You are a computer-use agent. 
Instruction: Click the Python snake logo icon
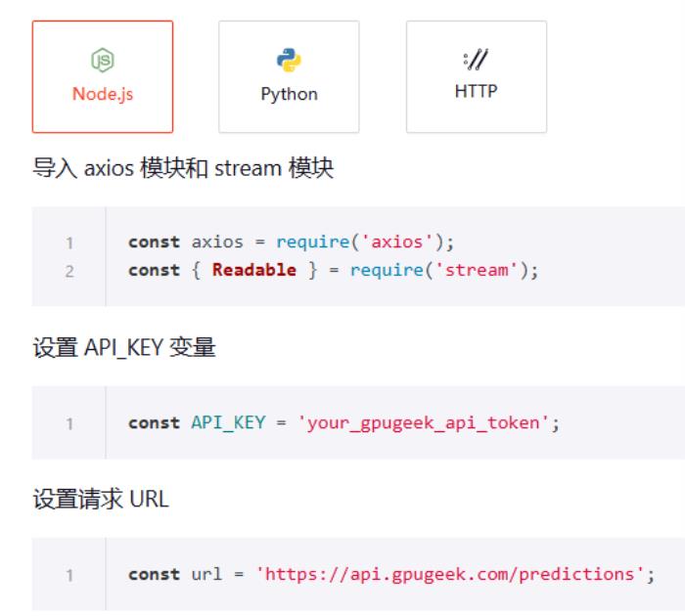pyautogui.click(x=289, y=60)
